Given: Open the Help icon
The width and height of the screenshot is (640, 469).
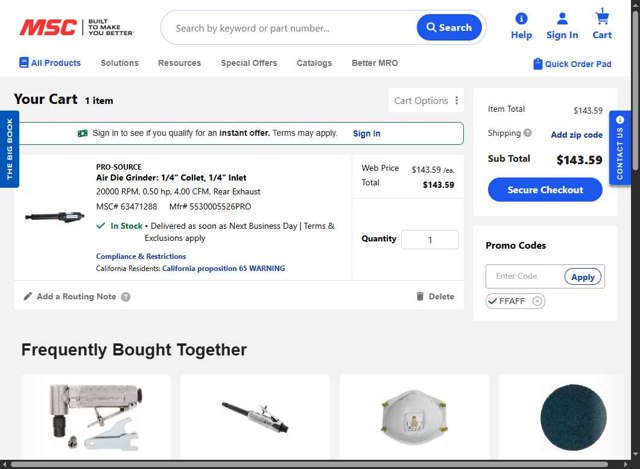Looking at the screenshot, I should [521, 19].
